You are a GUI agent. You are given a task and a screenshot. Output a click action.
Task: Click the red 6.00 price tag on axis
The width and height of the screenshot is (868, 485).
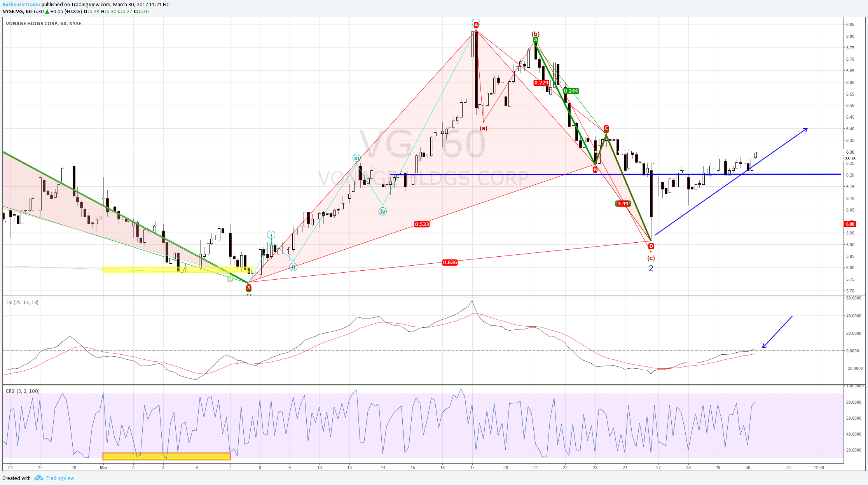click(x=850, y=224)
